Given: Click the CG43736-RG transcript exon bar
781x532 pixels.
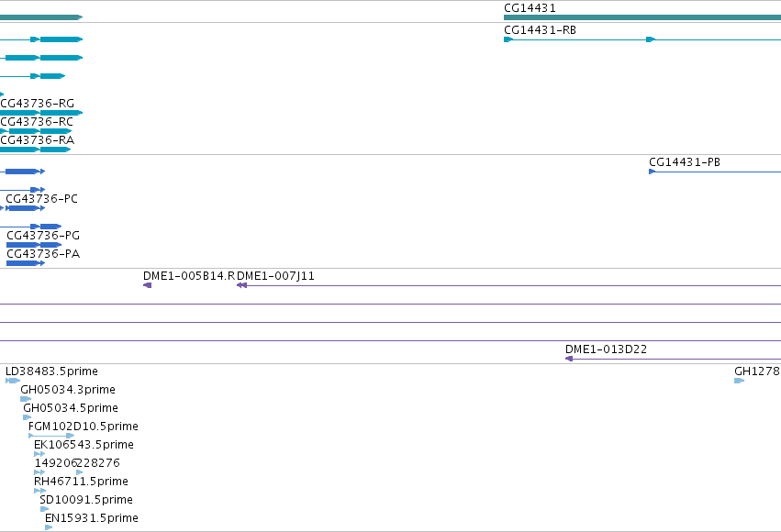Looking at the screenshot, I should [x=41, y=113].
